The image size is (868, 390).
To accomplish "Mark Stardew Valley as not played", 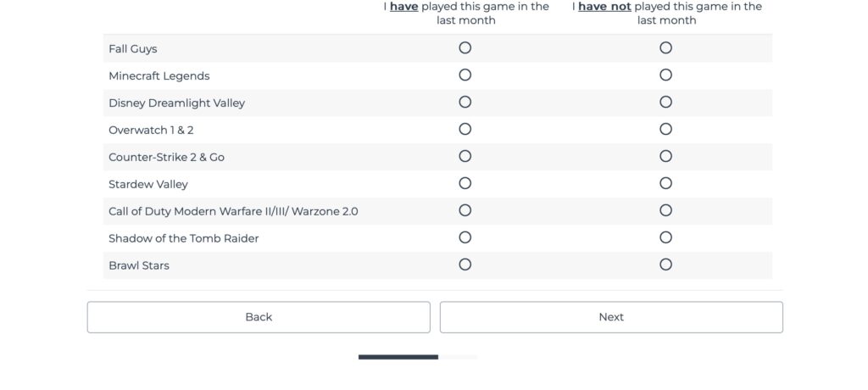I will coord(665,184).
